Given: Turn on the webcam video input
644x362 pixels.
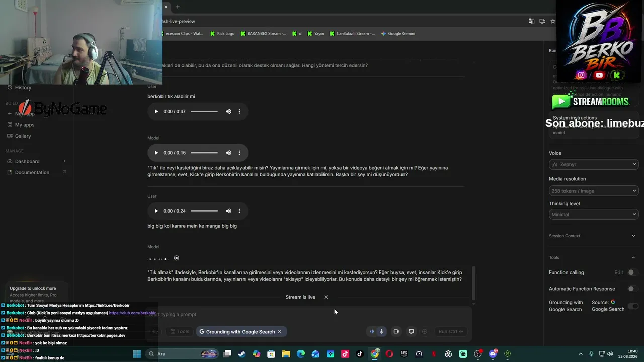Looking at the screenshot, I should (396, 332).
